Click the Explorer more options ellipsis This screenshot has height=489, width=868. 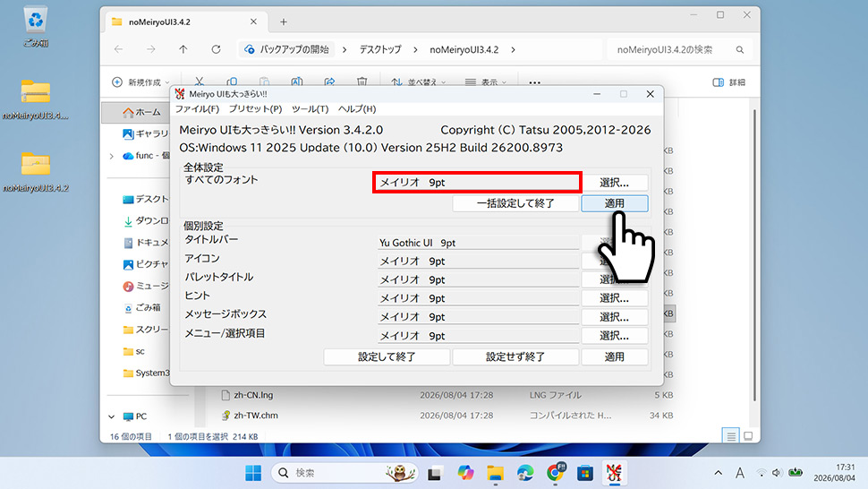tap(534, 82)
